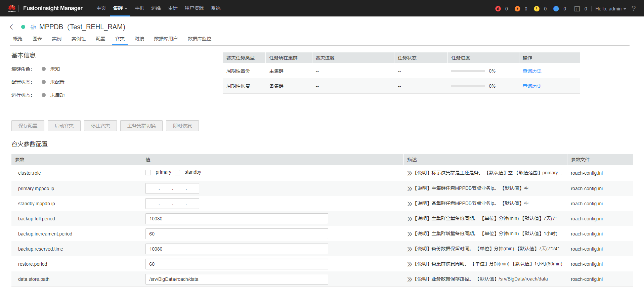Switch to the 实例 tab

[57, 39]
